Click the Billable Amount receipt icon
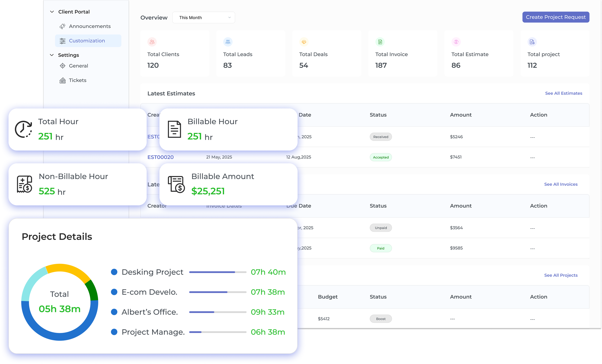Screen dimensions: 602x364 [x=176, y=184]
